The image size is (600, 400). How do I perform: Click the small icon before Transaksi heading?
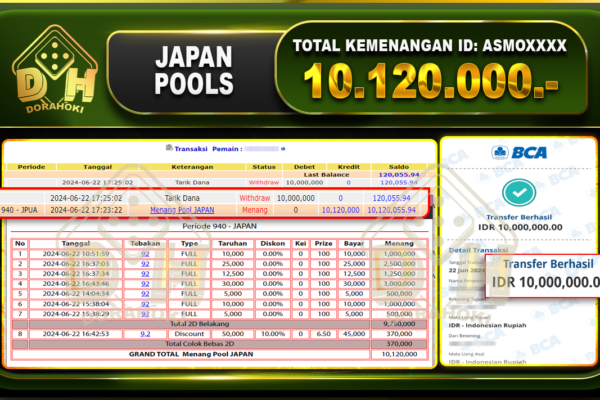pyautogui.click(x=169, y=148)
